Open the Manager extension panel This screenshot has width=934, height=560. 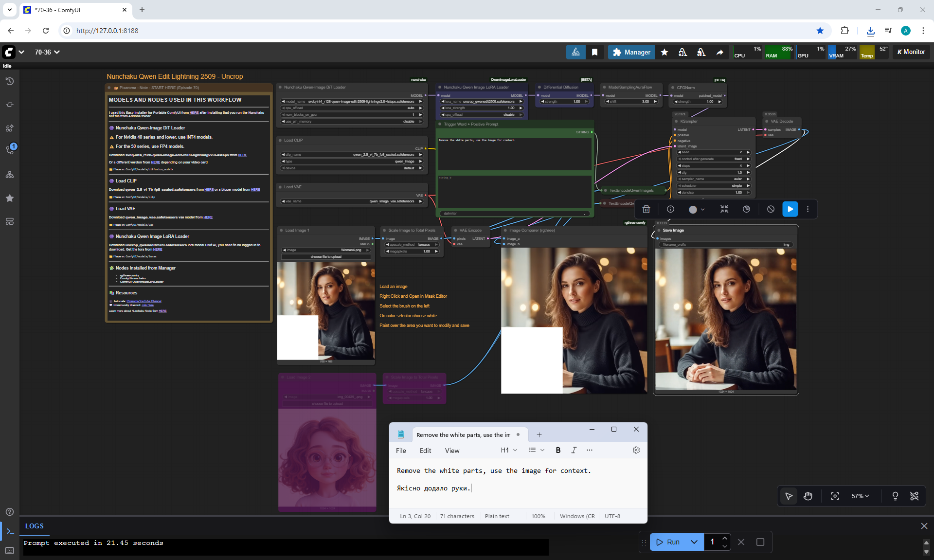pos(631,52)
